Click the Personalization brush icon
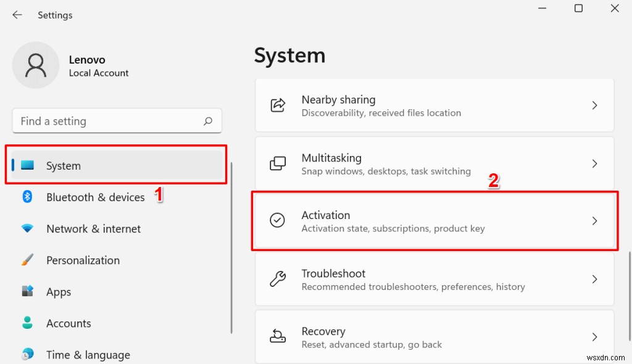The height and width of the screenshot is (364, 632). tap(27, 260)
